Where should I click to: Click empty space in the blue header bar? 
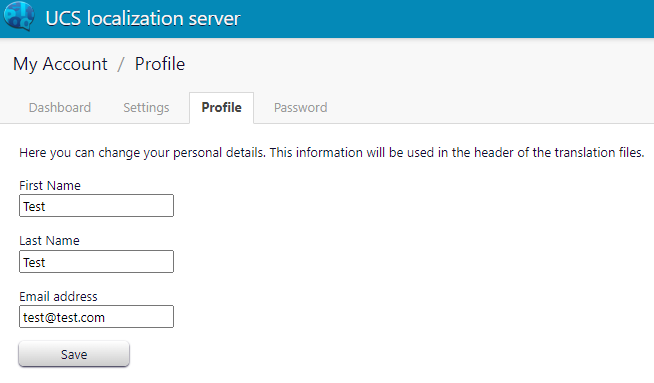click(x=446, y=19)
